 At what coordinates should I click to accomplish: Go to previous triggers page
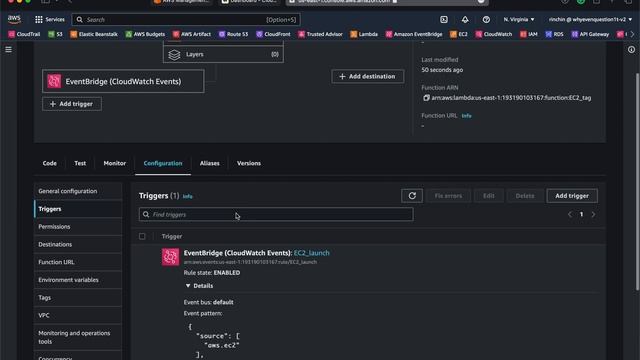pyautogui.click(x=570, y=214)
